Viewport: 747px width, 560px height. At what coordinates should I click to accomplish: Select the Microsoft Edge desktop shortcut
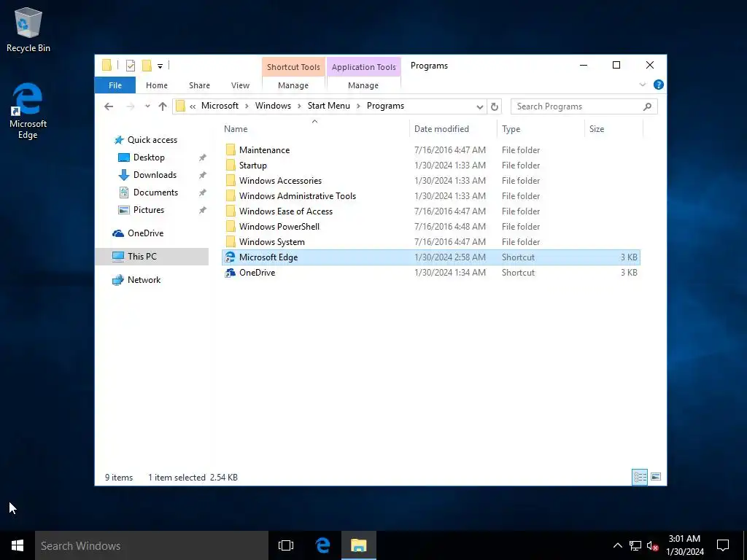[28, 111]
